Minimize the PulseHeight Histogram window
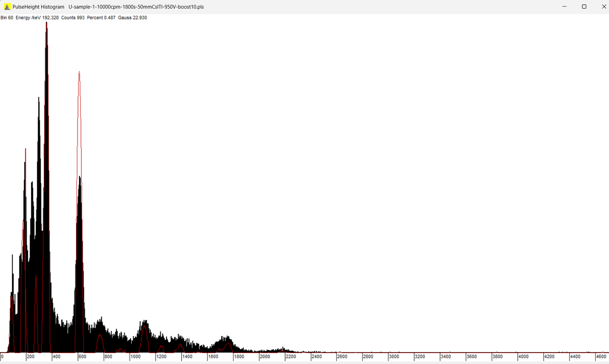This screenshot has height=364, width=609. [564, 7]
